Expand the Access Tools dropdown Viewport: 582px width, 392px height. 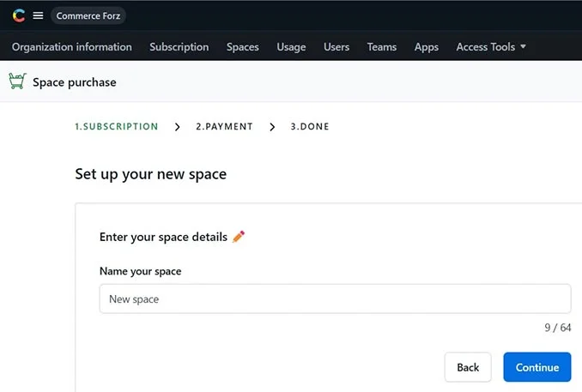point(491,47)
